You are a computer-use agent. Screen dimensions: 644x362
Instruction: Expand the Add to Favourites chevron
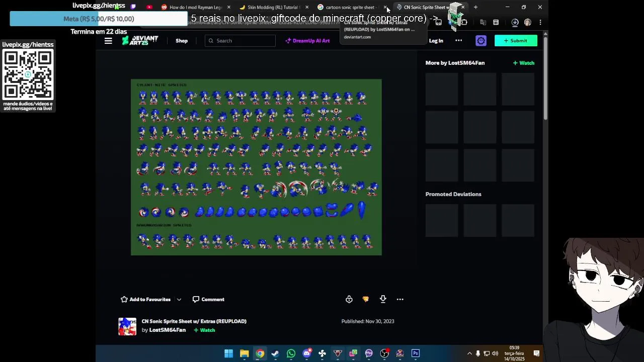point(179,299)
